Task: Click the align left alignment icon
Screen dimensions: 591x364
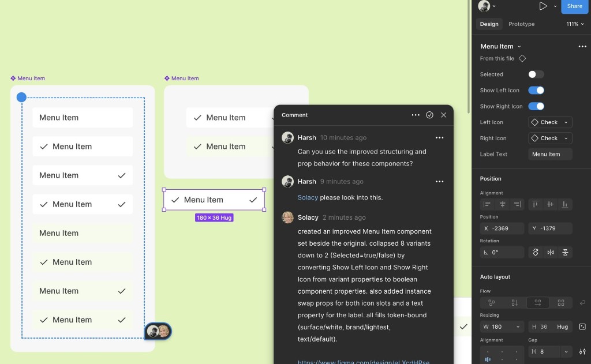Action: click(x=488, y=204)
